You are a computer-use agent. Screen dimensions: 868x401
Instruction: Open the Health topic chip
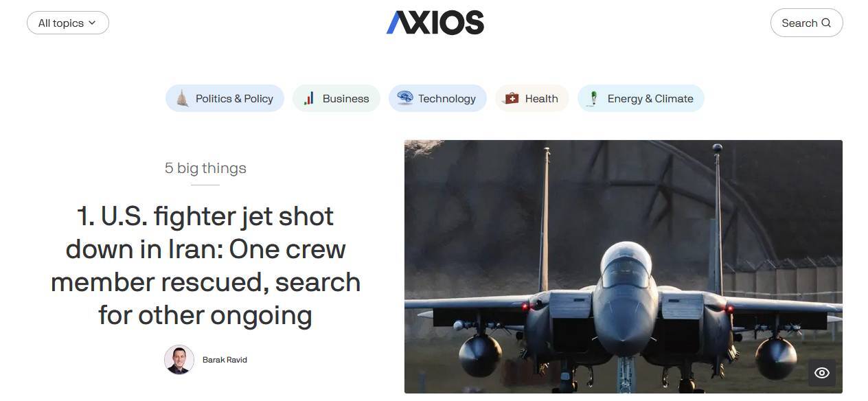click(532, 98)
